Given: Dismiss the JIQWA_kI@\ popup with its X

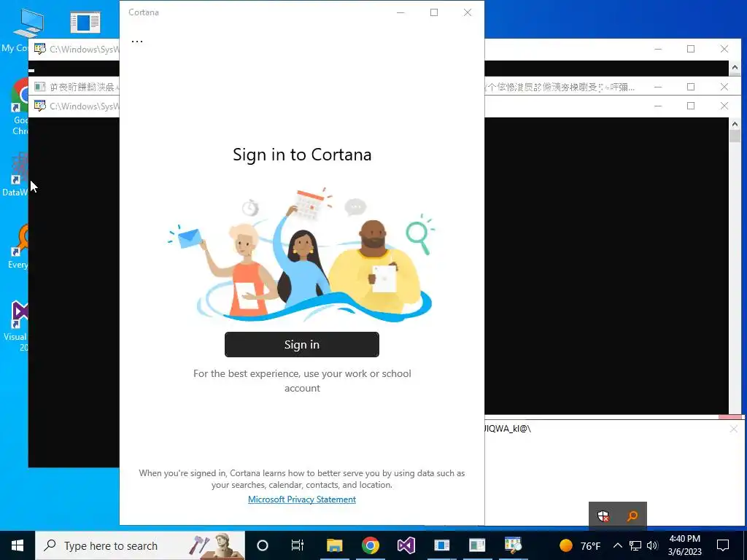Looking at the screenshot, I should coord(734,429).
